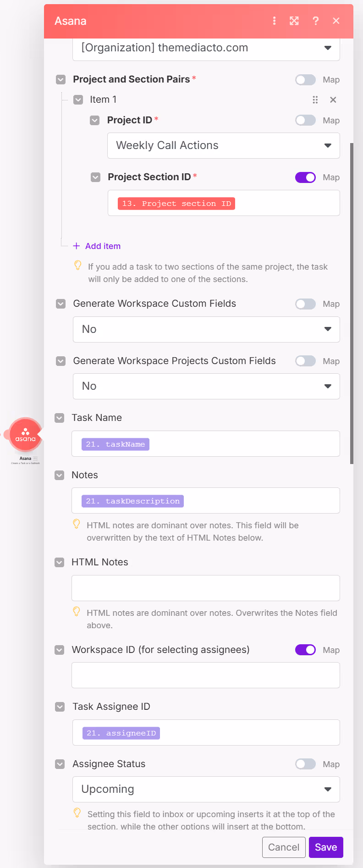Save the Asana module configuration
This screenshot has height=868, width=363.
pos(326,847)
